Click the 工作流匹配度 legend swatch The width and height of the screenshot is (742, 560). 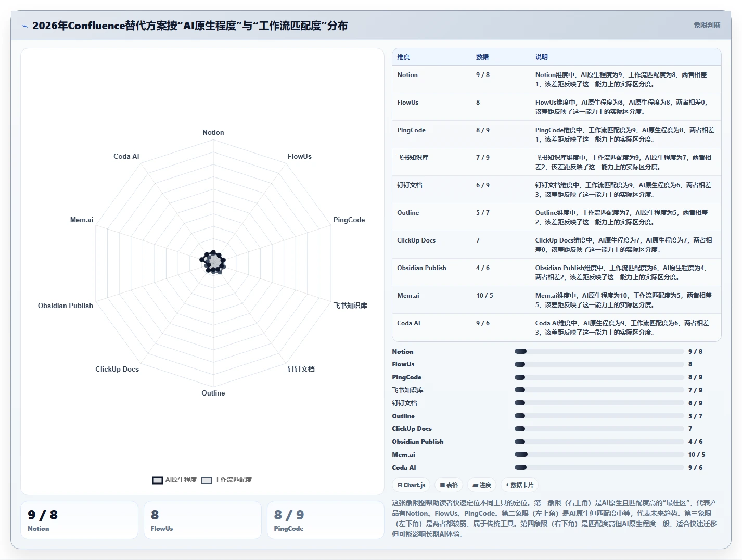[x=207, y=480]
